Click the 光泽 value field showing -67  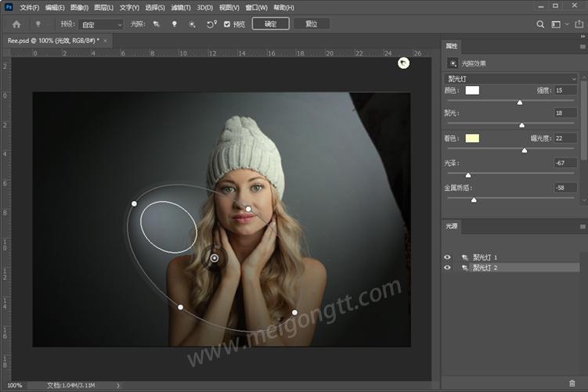565,163
